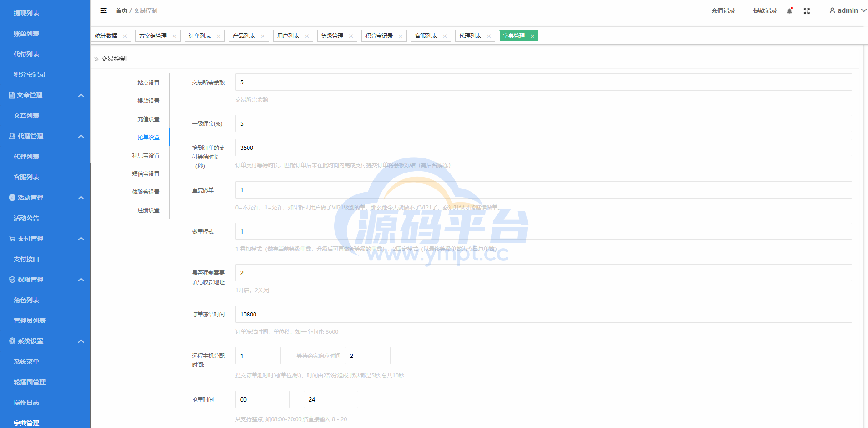Screen dimensions: 868x428
Task: Close the 统计数据 tab
Action: coord(125,36)
